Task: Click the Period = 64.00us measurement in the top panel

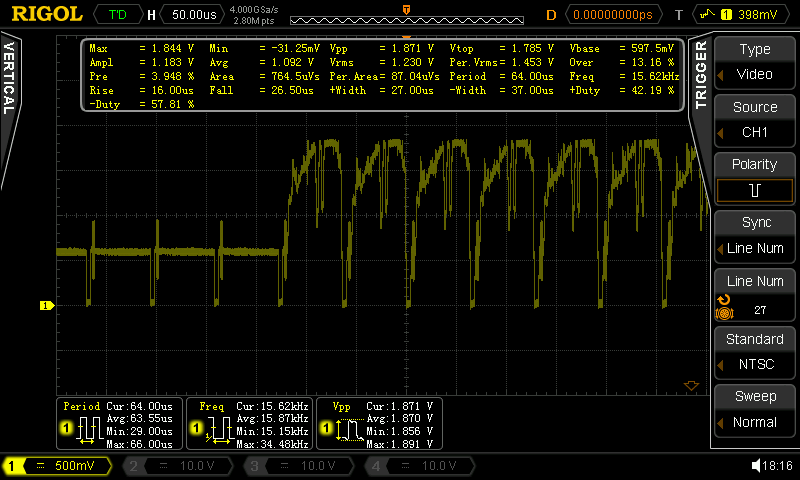Action: click(502, 77)
